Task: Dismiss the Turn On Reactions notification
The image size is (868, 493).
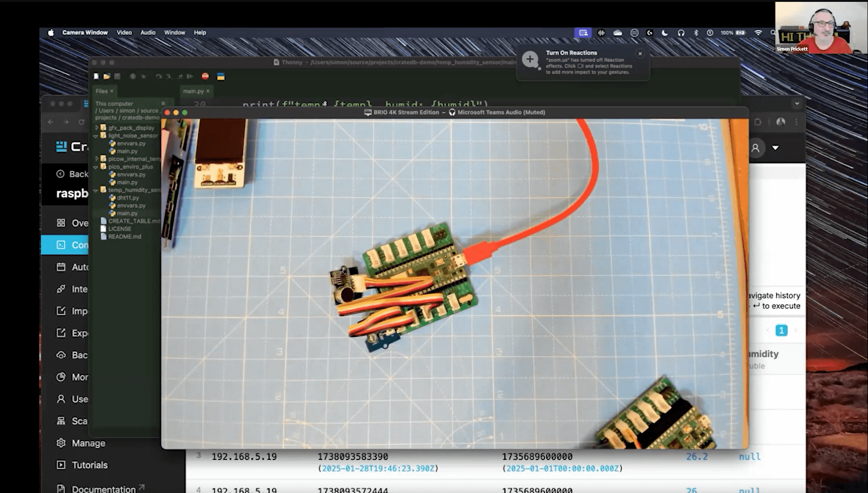Action: coord(640,53)
